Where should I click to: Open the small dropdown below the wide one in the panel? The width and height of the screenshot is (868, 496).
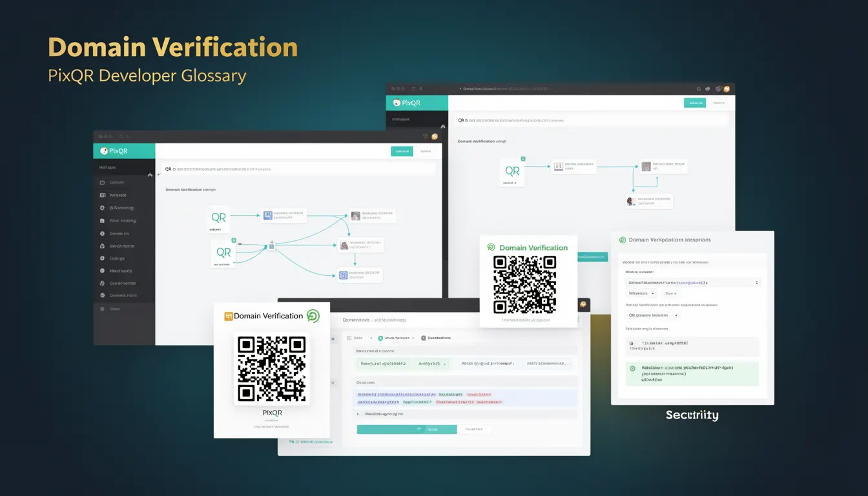coord(641,293)
